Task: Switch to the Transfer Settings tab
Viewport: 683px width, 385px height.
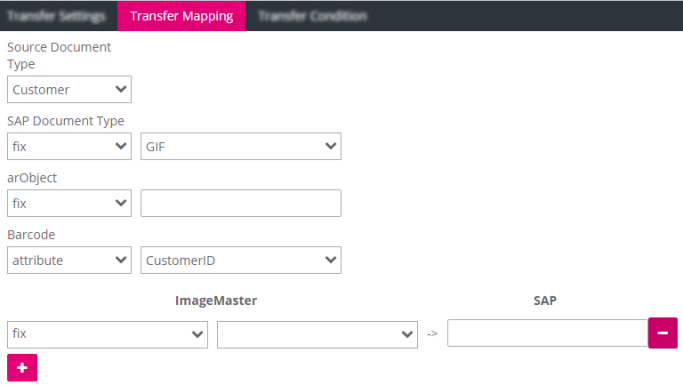Action: pyautogui.click(x=57, y=16)
